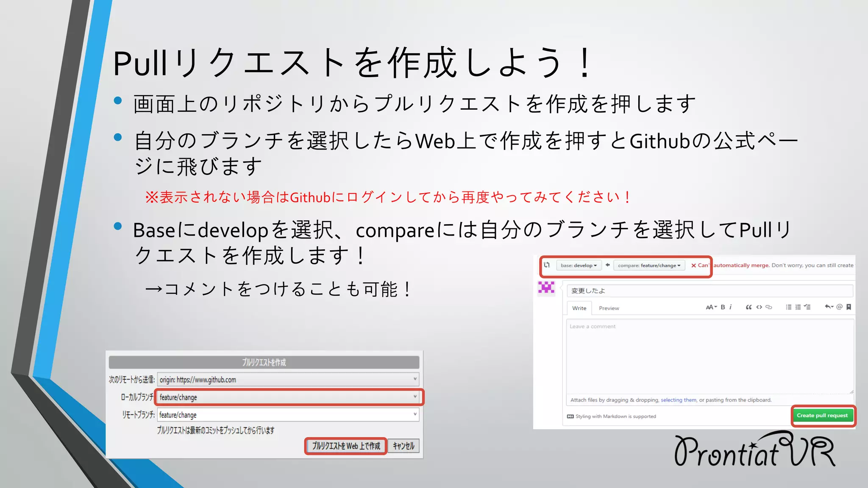
Task: Open the saved reply arrow menu
Action: pos(829,307)
